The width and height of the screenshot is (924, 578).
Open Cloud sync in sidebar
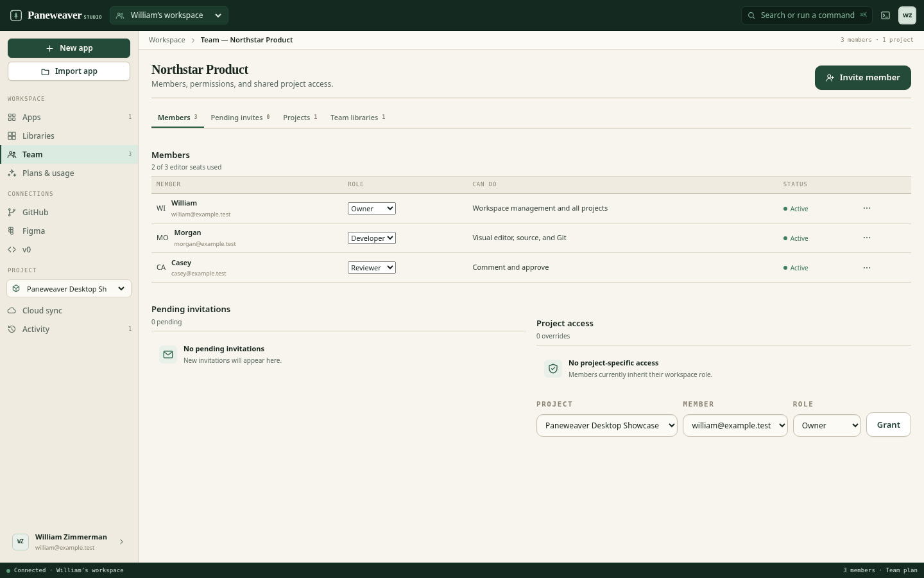(x=69, y=311)
